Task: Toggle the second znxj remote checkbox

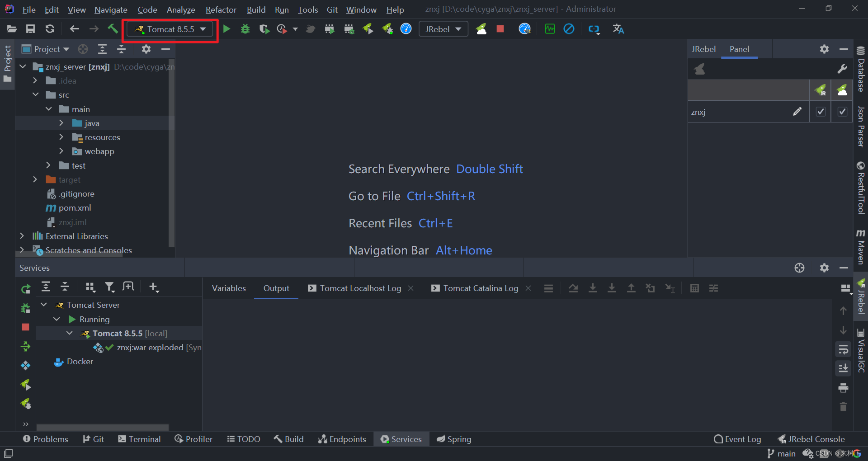Action: [842, 112]
